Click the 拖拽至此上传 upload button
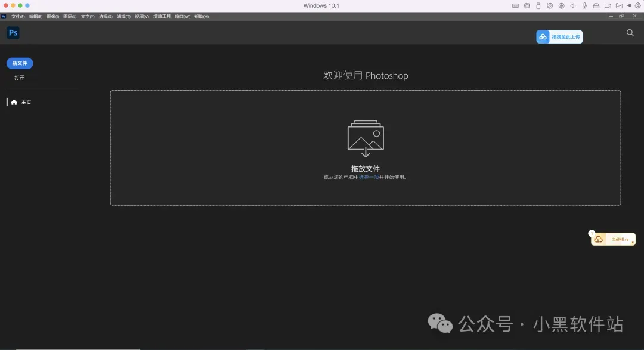The image size is (644, 350). tap(559, 37)
